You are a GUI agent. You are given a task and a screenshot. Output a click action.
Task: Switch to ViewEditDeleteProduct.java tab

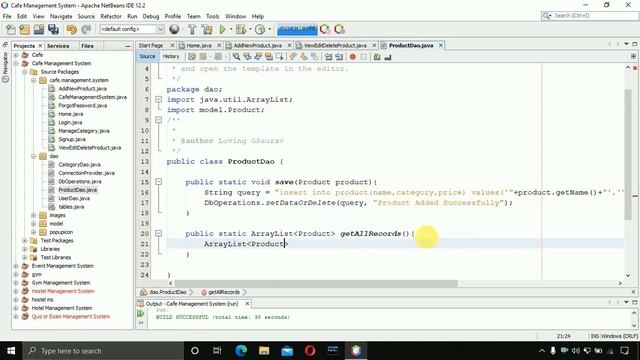pos(335,45)
